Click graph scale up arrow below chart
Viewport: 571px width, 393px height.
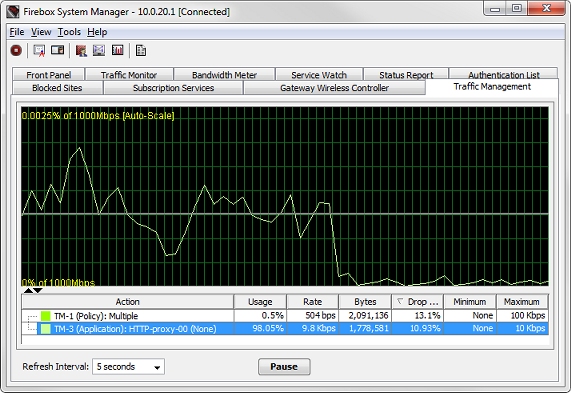point(28,291)
